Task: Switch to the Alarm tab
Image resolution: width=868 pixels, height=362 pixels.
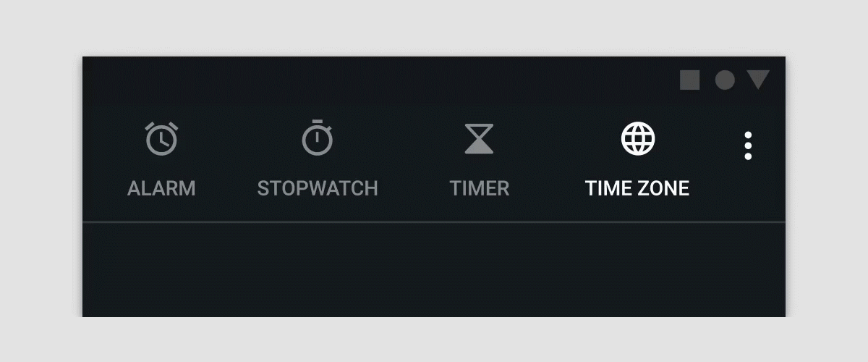Action: coord(161,159)
